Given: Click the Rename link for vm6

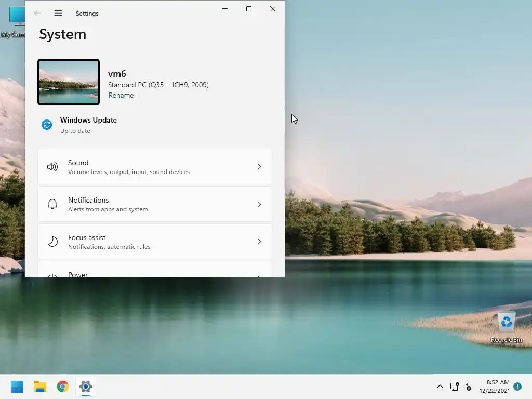Looking at the screenshot, I should [121, 96].
